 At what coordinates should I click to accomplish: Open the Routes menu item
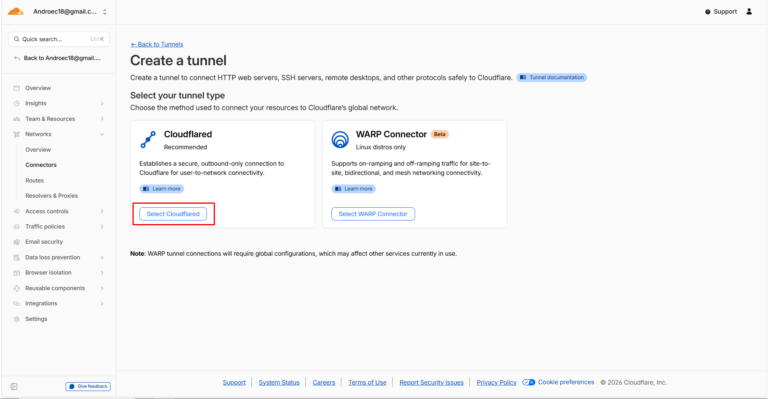click(35, 181)
